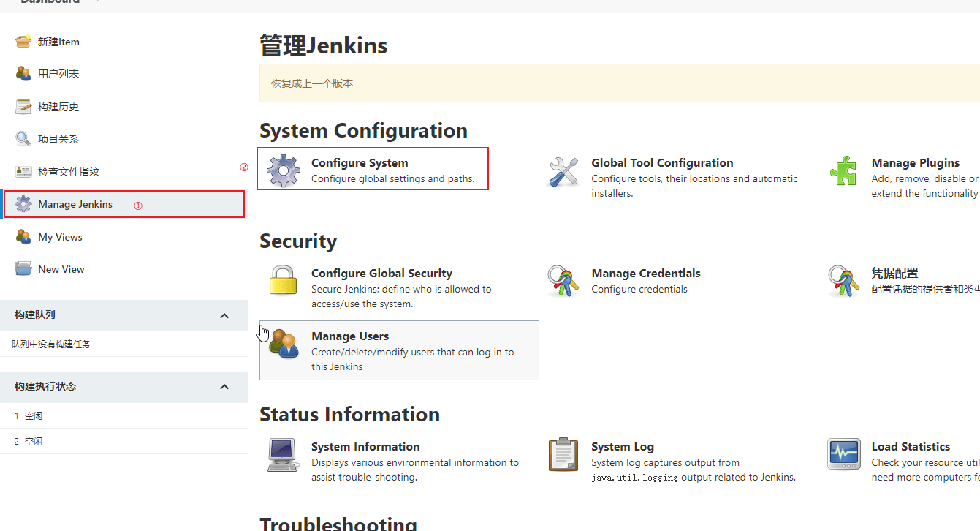This screenshot has width=980, height=531.
Task: Open the Configure System link
Action: (360, 162)
